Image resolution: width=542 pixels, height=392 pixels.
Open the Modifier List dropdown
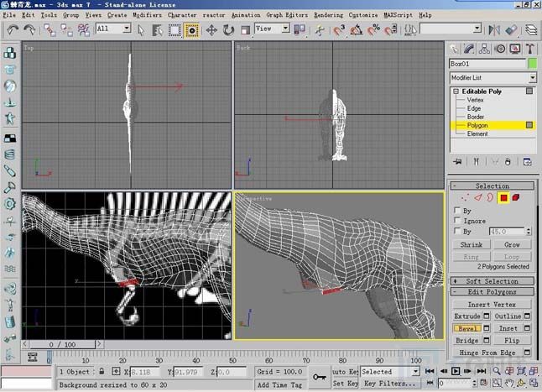pos(533,78)
